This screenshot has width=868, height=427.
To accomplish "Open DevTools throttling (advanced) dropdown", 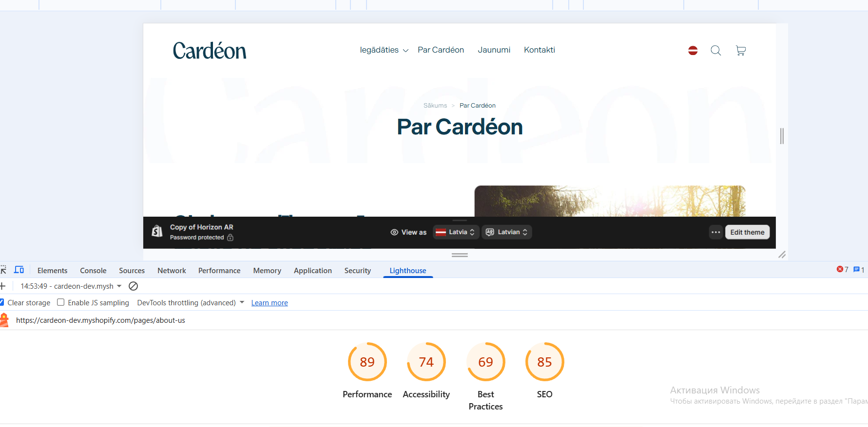I will tap(191, 303).
